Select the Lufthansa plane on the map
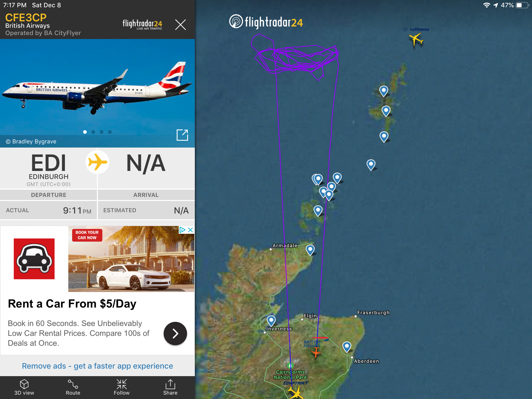The width and height of the screenshot is (532, 399). tap(416, 40)
